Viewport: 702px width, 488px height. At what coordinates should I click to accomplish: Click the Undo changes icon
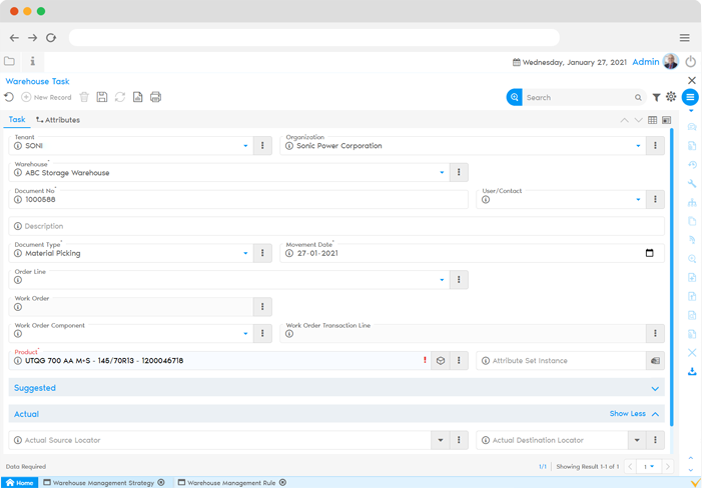tap(9, 97)
